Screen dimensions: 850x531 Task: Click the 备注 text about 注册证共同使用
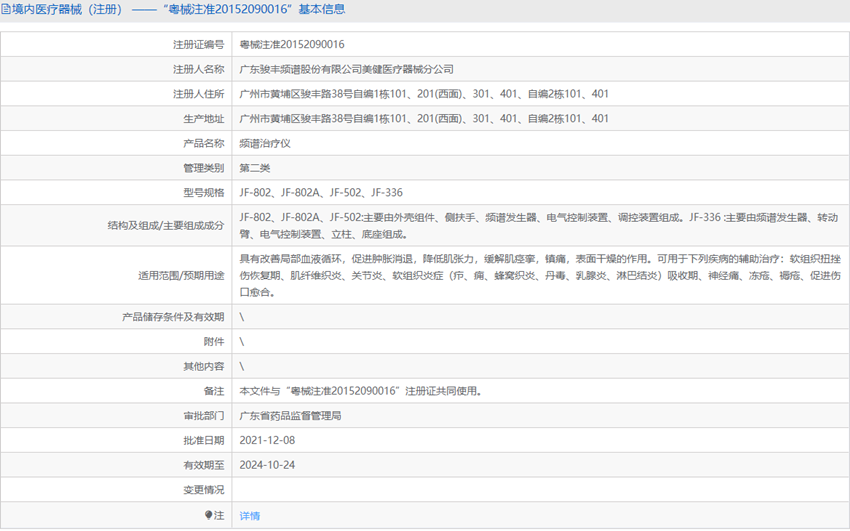pos(366,391)
